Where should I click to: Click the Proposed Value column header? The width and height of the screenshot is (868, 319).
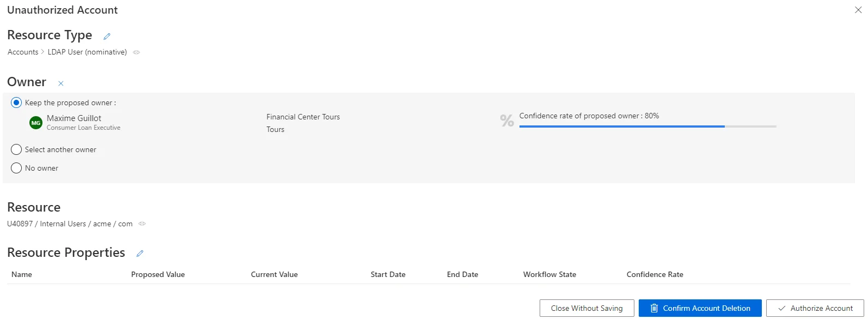(158, 274)
